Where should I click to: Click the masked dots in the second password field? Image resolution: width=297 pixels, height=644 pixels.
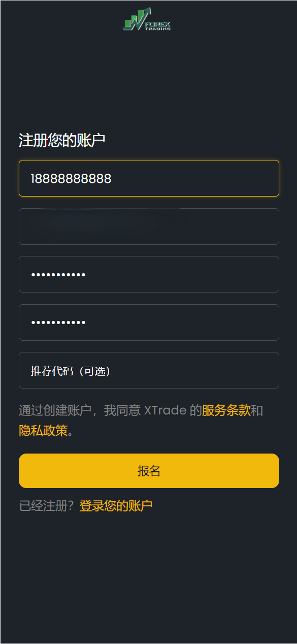[58, 323]
